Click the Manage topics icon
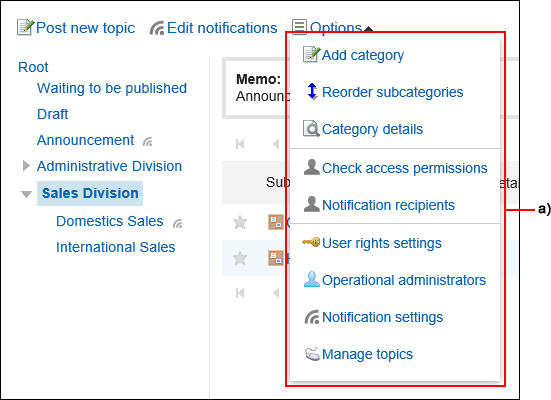Image resolution: width=551 pixels, height=400 pixels. [x=312, y=354]
